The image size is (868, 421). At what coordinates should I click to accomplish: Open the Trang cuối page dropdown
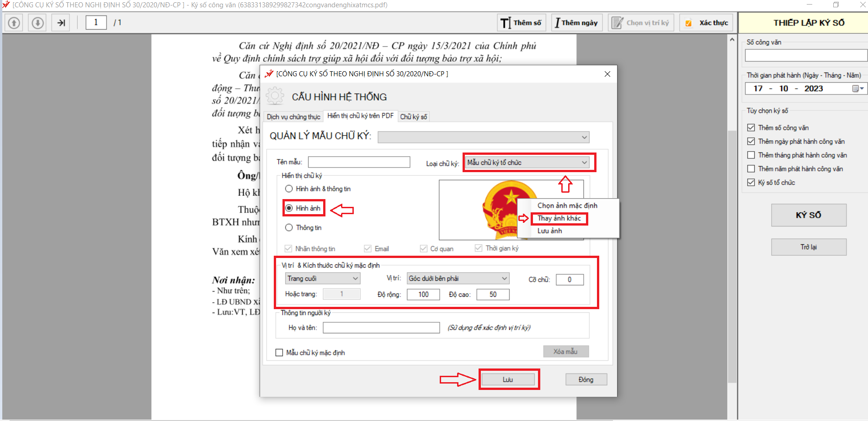355,279
